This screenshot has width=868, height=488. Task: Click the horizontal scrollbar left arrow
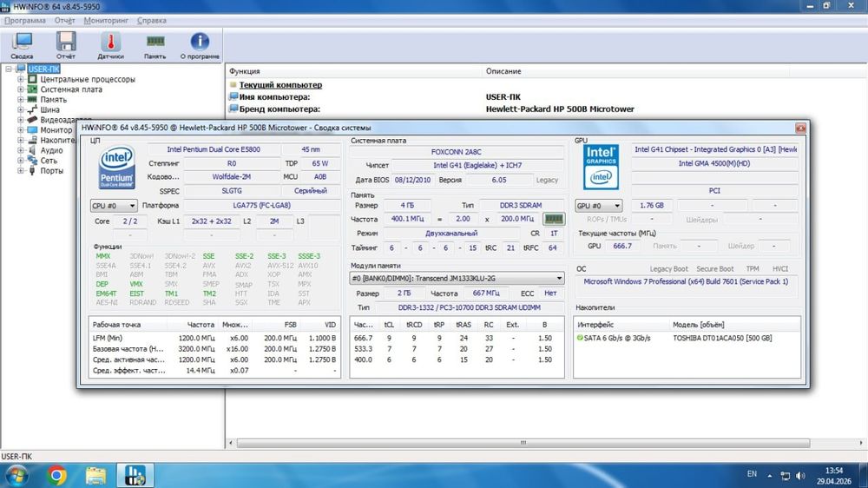231,443
